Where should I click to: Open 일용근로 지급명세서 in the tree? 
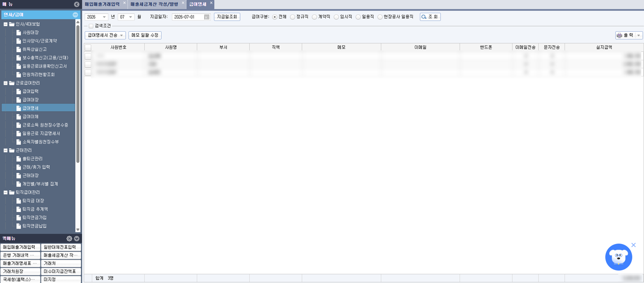tap(41, 133)
